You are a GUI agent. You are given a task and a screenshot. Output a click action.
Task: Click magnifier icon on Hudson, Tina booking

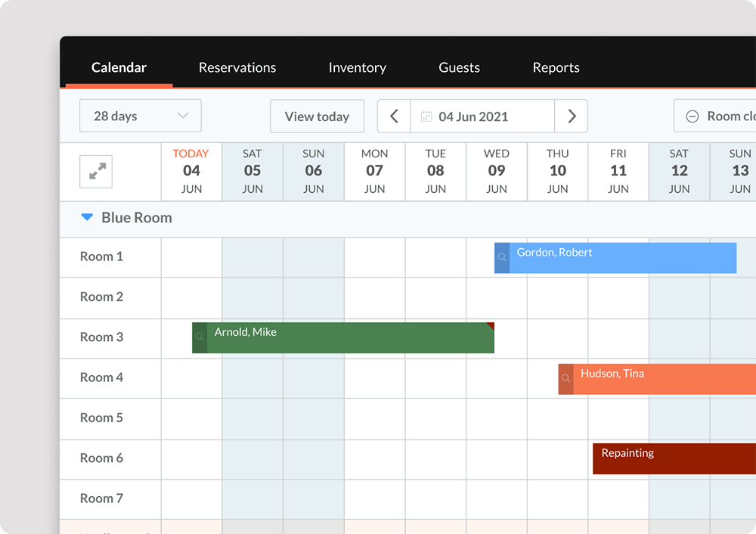565,379
